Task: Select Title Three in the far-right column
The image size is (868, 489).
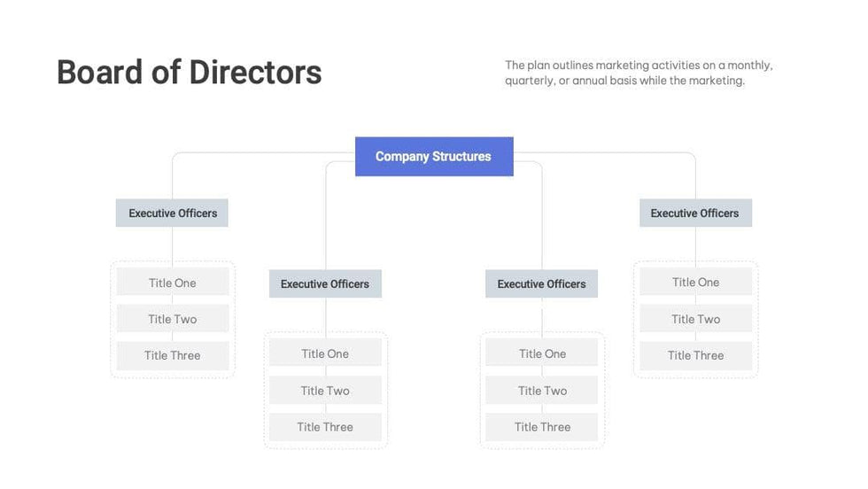Action: [695, 356]
